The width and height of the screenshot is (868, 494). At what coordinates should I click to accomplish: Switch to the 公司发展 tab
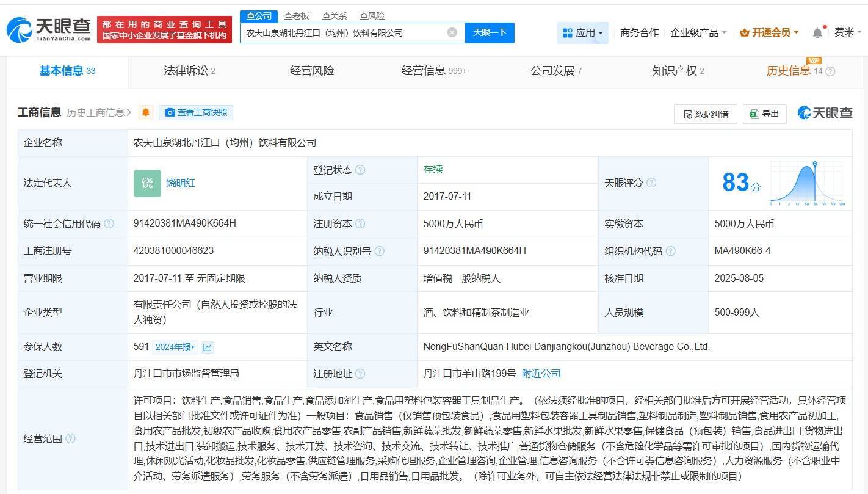[x=556, y=71]
